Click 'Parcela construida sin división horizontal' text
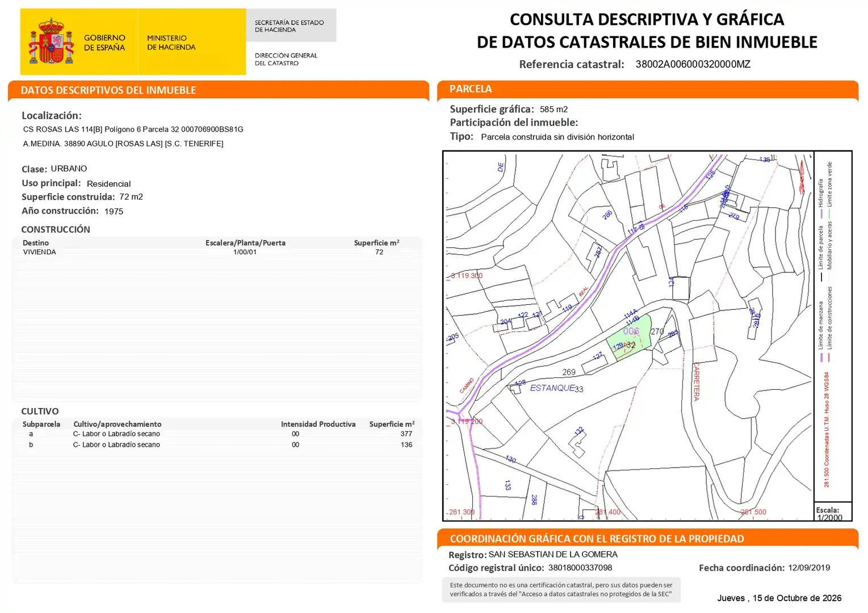This screenshot has width=868, height=613. point(557,137)
